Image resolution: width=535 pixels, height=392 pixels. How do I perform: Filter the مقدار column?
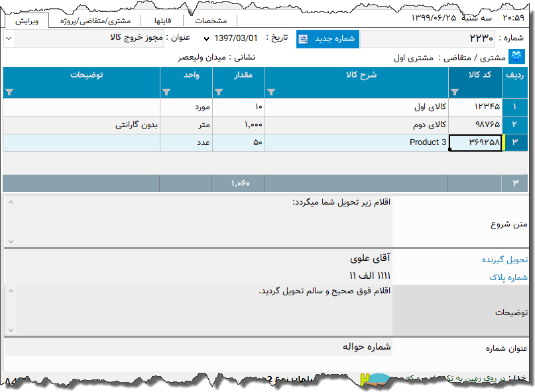click(219, 92)
